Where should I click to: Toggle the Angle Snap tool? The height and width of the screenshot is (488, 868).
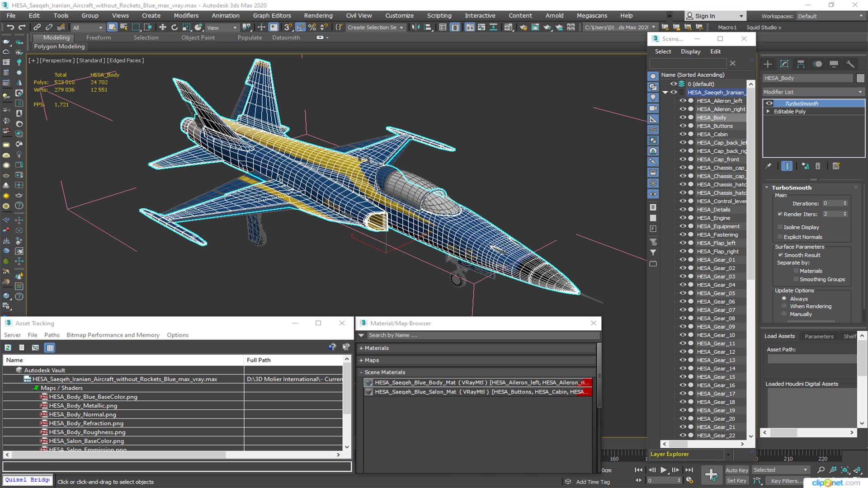[x=300, y=27]
